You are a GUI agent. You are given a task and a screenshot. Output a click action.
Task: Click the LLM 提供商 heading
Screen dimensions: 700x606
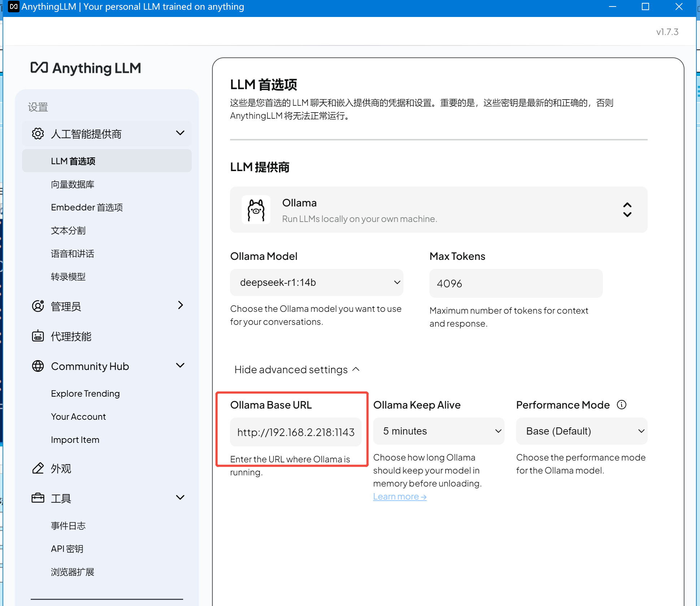click(260, 167)
